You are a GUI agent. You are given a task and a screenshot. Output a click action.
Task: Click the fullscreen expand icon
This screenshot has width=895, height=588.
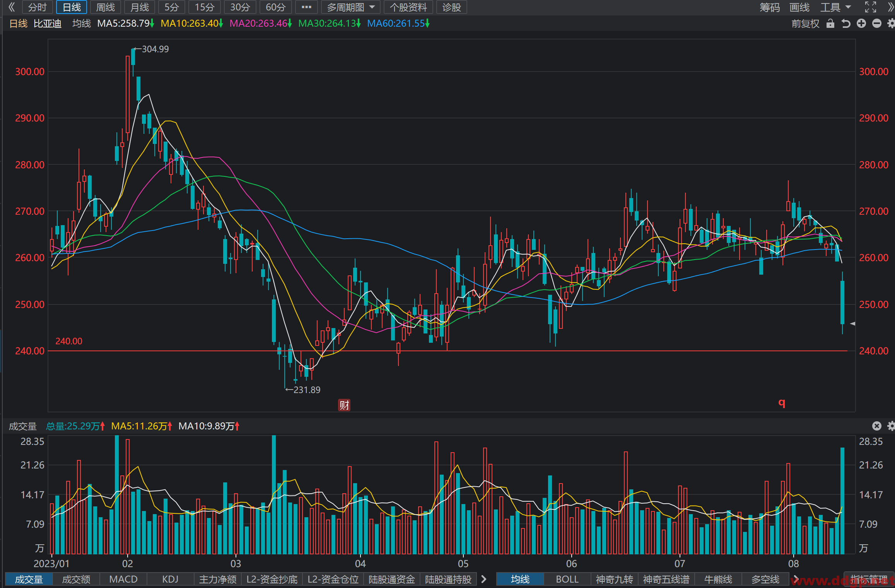point(871,7)
